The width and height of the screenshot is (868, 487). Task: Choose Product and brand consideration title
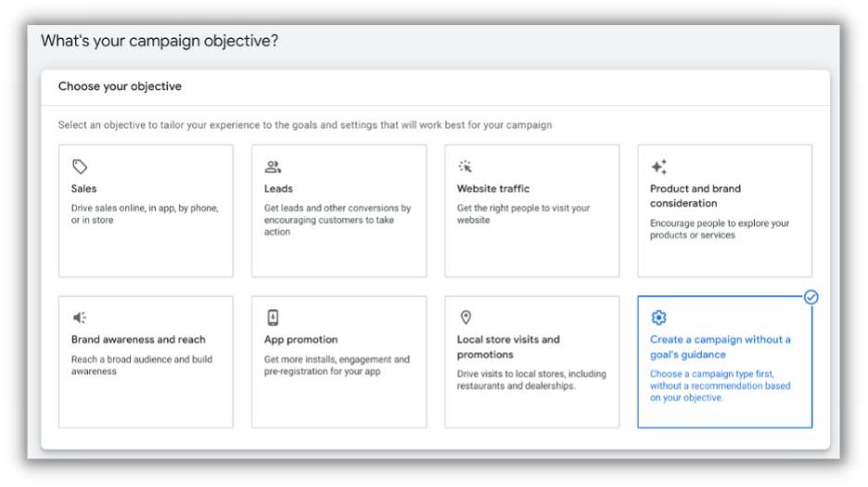click(x=696, y=195)
